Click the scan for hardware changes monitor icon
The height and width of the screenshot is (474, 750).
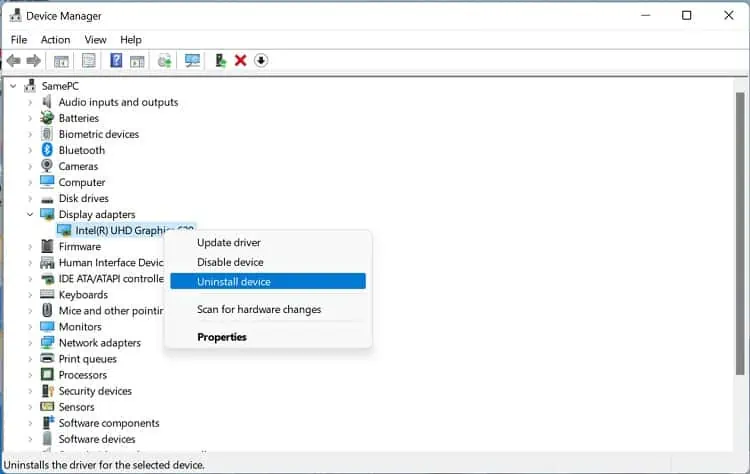coord(192,61)
